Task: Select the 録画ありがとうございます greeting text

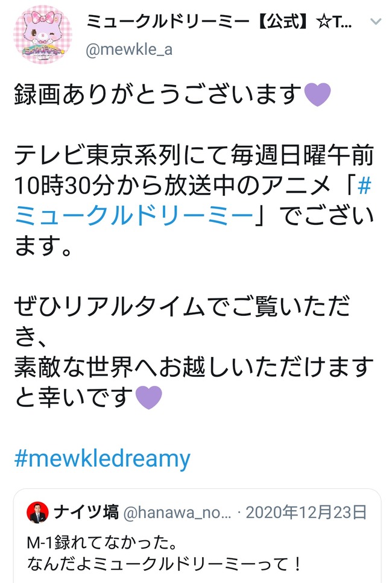Action: (158, 95)
